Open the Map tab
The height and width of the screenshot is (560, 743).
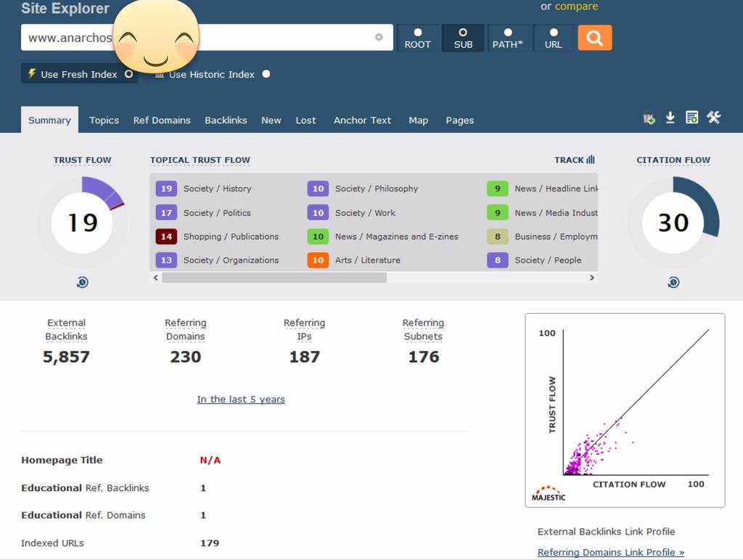click(419, 120)
